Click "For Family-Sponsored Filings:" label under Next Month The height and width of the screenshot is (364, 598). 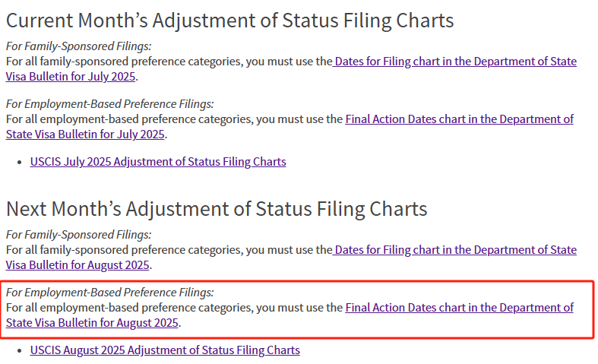pos(78,235)
